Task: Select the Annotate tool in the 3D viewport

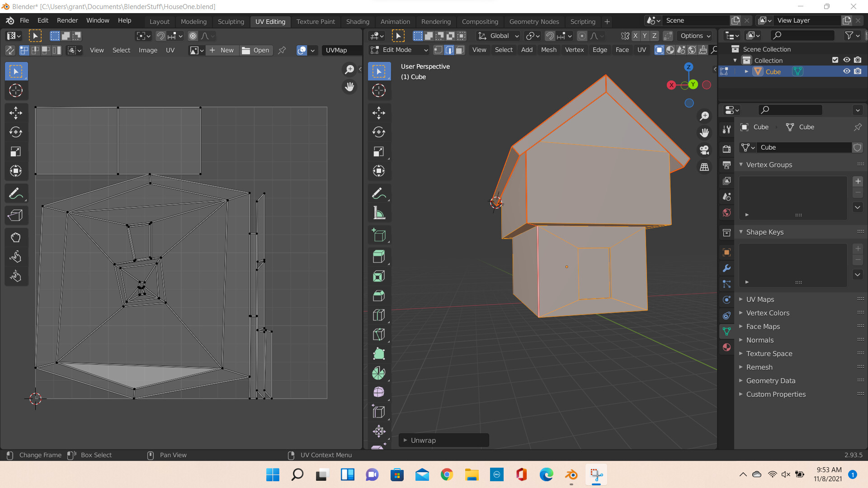Action: 379,193
